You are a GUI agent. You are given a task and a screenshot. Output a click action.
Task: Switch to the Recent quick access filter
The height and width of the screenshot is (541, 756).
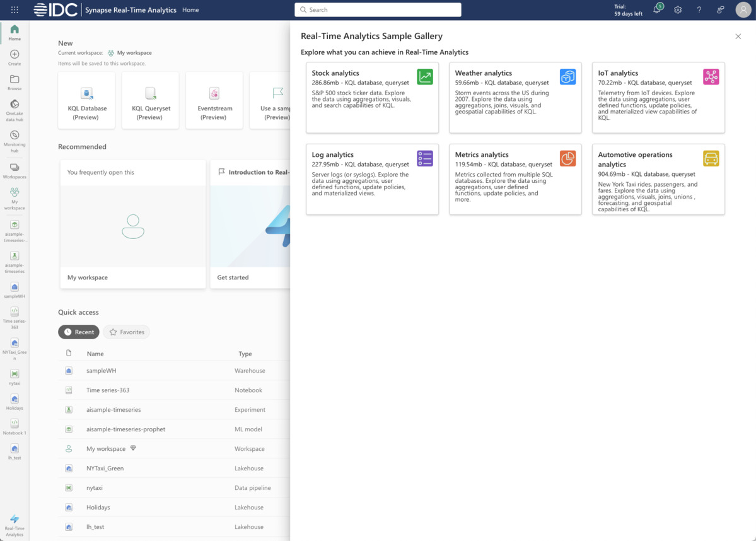[x=78, y=331]
